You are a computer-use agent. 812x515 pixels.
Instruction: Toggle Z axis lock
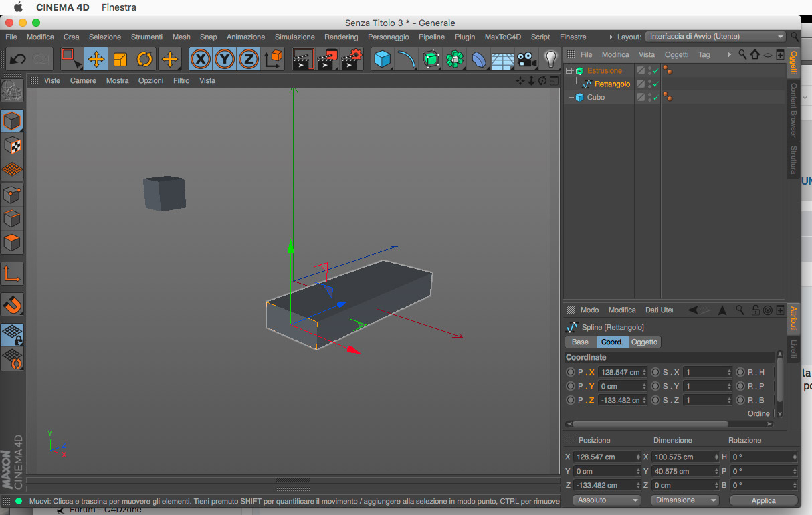249,59
